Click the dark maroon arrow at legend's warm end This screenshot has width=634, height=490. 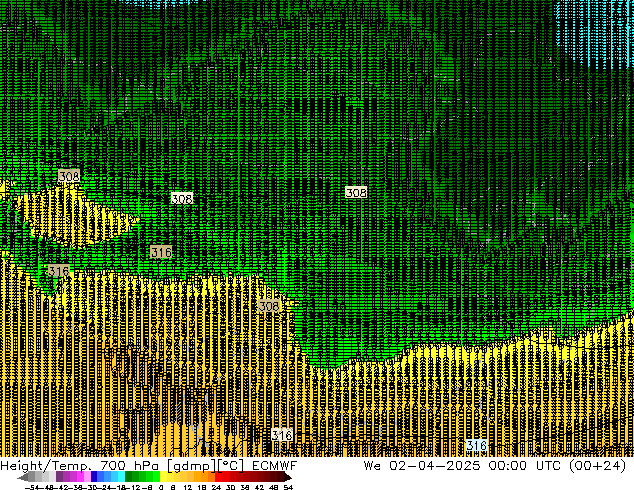pyautogui.click(x=288, y=477)
